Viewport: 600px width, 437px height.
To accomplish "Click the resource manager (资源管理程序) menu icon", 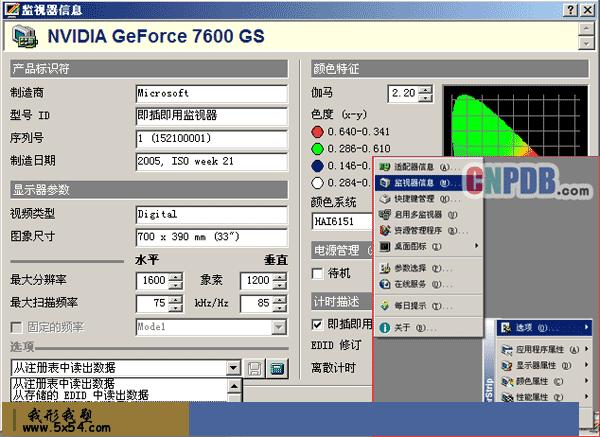I will (x=384, y=231).
